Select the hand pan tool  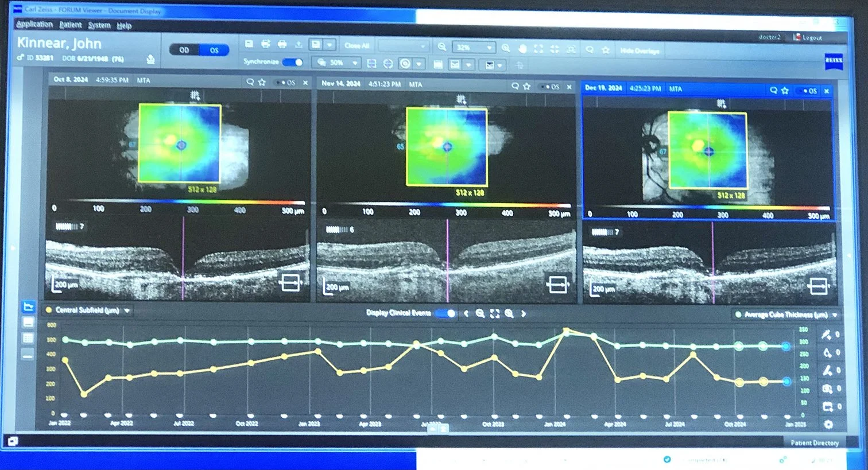click(x=522, y=49)
